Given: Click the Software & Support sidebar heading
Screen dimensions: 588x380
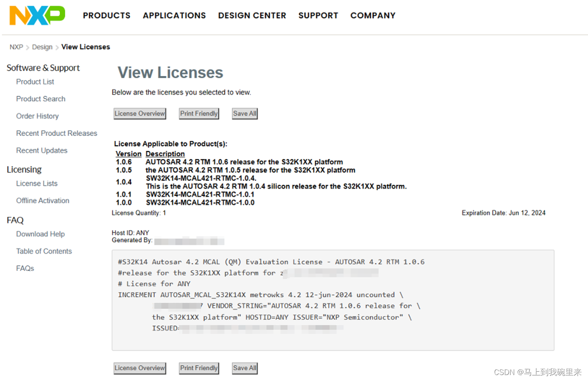Looking at the screenshot, I should point(43,68).
